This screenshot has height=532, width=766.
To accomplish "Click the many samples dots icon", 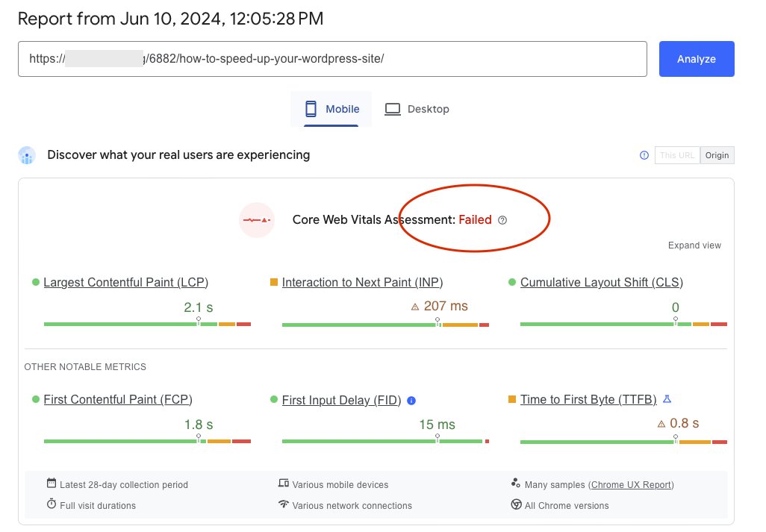I will point(515,484).
